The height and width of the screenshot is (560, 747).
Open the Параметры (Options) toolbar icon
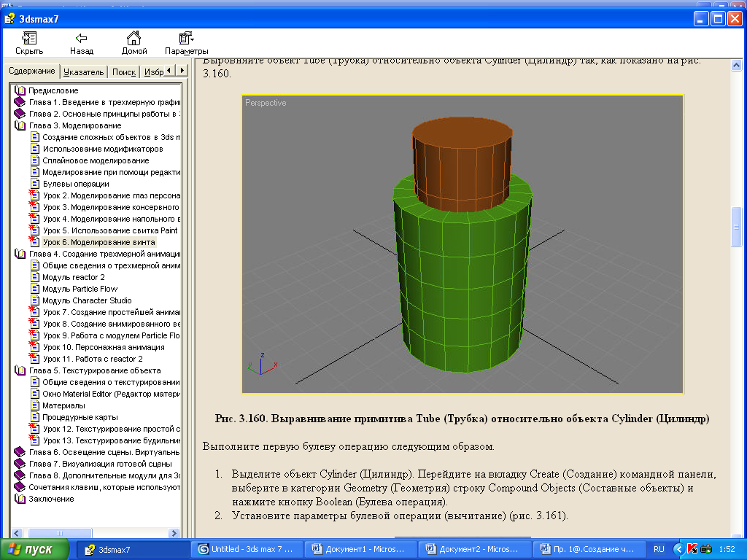point(186,38)
